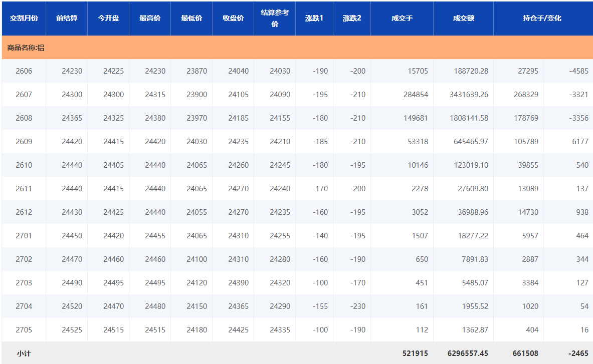Click position change value -3321
The height and width of the screenshot is (364, 593).
[x=578, y=95]
